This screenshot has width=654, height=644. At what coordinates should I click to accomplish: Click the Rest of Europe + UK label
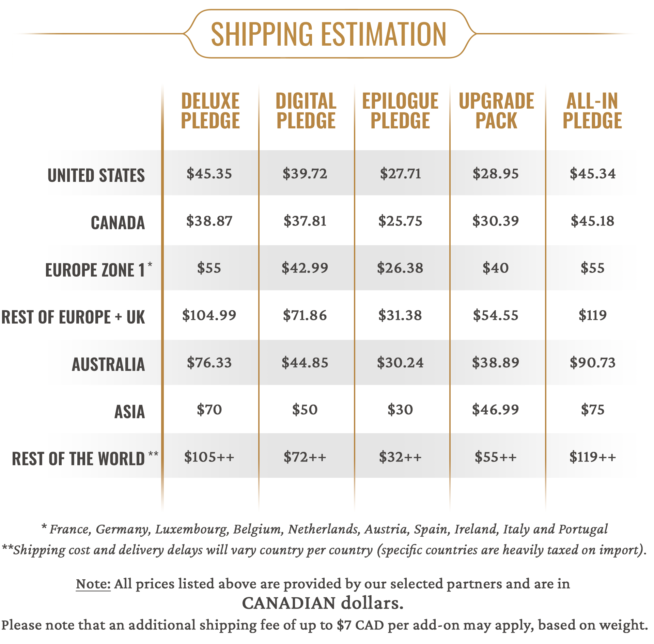coord(73,317)
